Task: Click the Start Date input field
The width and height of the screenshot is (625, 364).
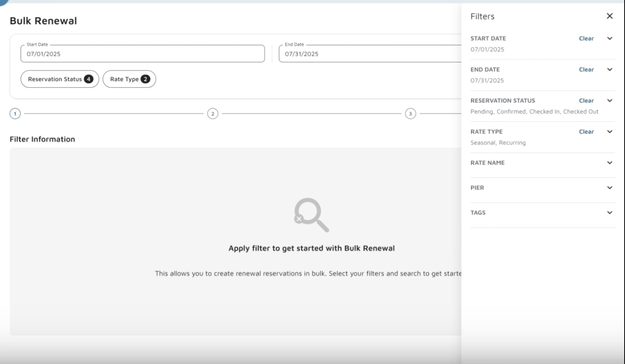Action: (142, 54)
